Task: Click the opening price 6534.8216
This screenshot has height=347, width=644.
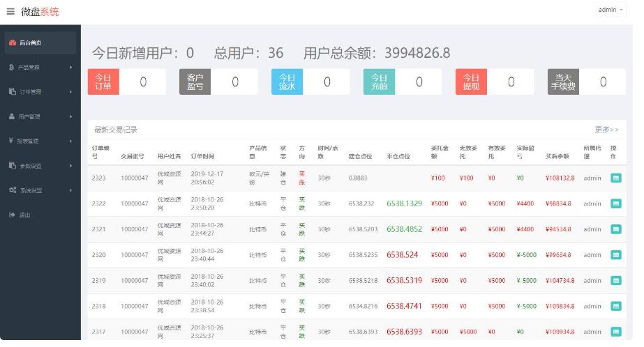Action: 363,306
